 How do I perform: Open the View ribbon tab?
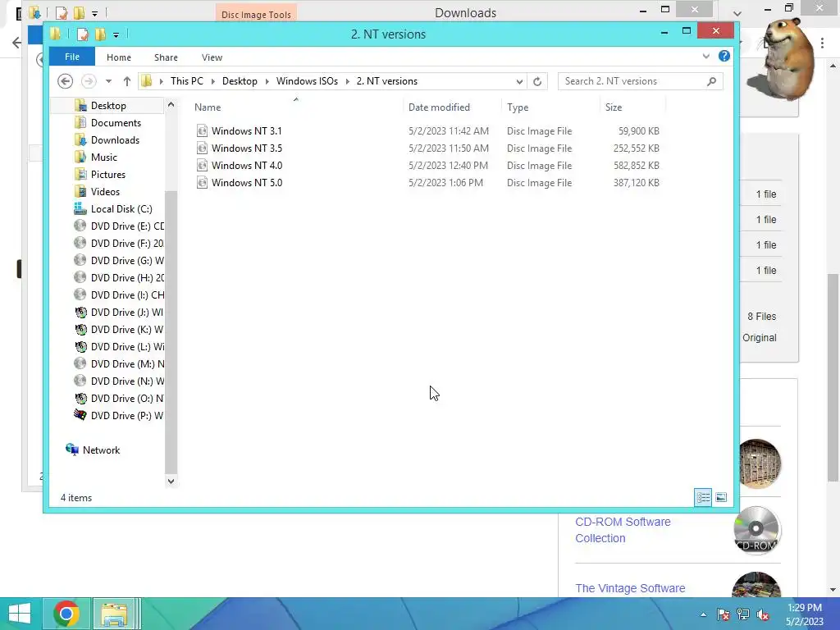[212, 57]
